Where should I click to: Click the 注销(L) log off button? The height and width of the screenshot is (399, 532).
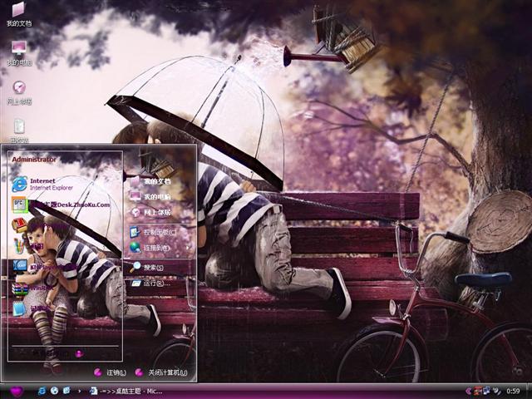click(110, 372)
